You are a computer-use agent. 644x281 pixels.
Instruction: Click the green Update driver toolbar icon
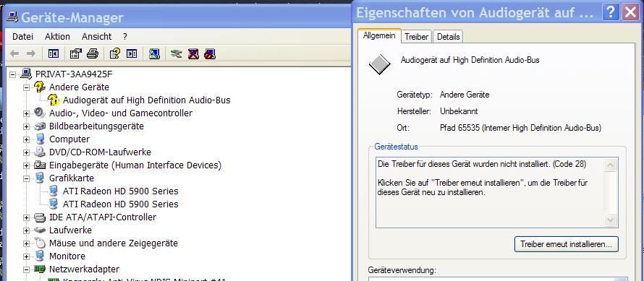(x=177, y=53)
